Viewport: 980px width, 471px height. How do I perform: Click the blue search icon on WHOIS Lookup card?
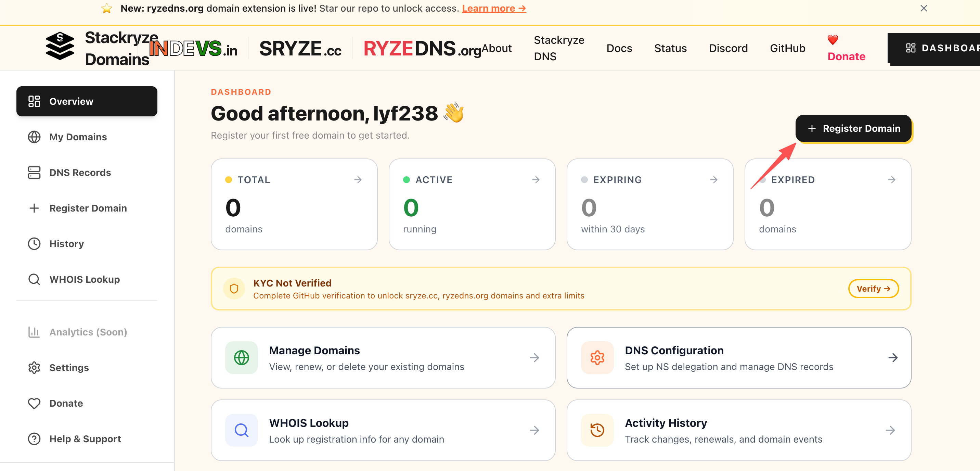[242, 430]
